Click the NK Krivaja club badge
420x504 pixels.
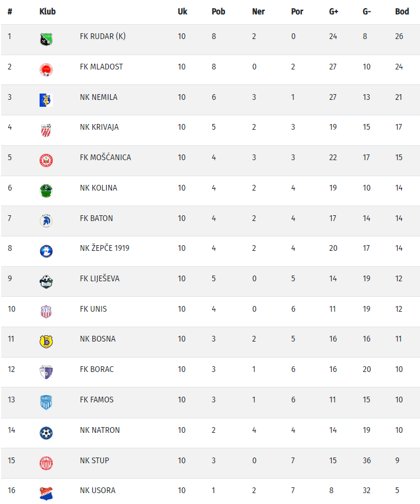[x=46, y=130]
